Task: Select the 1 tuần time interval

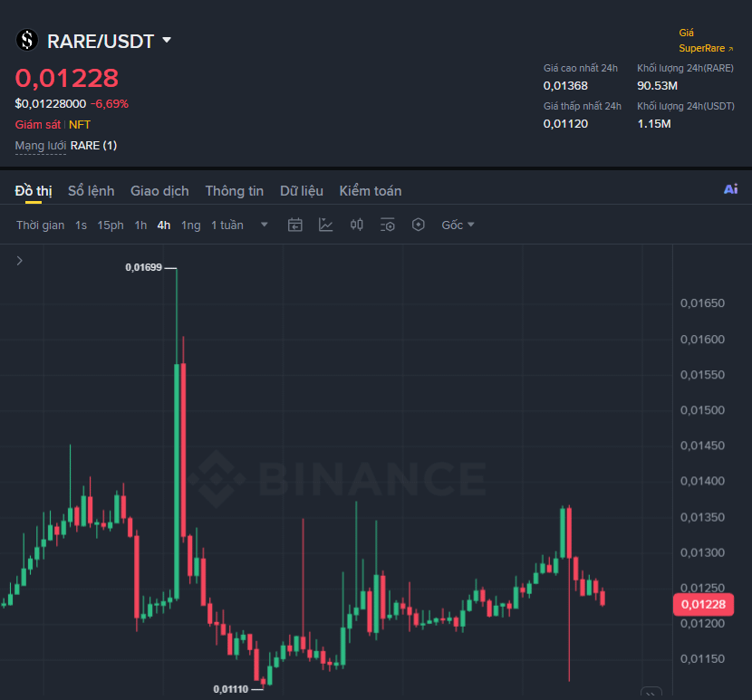Action: coord(227,225)
